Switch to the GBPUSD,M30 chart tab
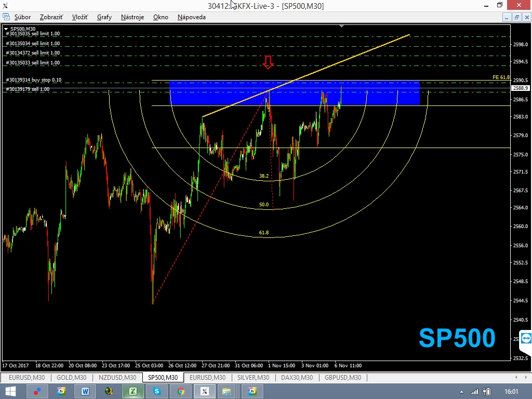The width and height of the screenshot is (532, 399). tap(343, 377)
